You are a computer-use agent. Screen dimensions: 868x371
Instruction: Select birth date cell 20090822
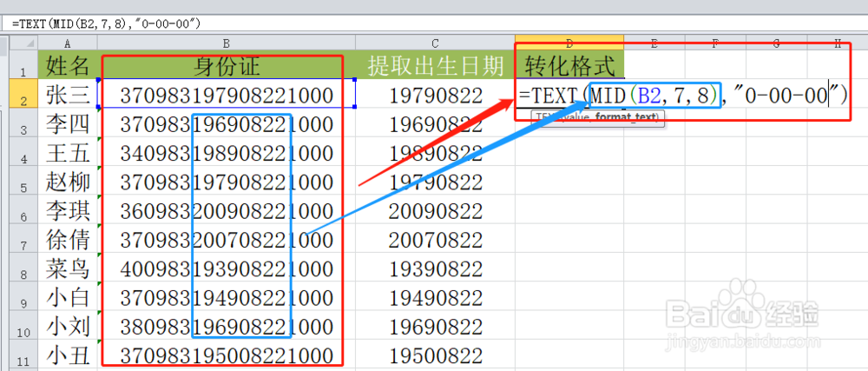[435, 209]
